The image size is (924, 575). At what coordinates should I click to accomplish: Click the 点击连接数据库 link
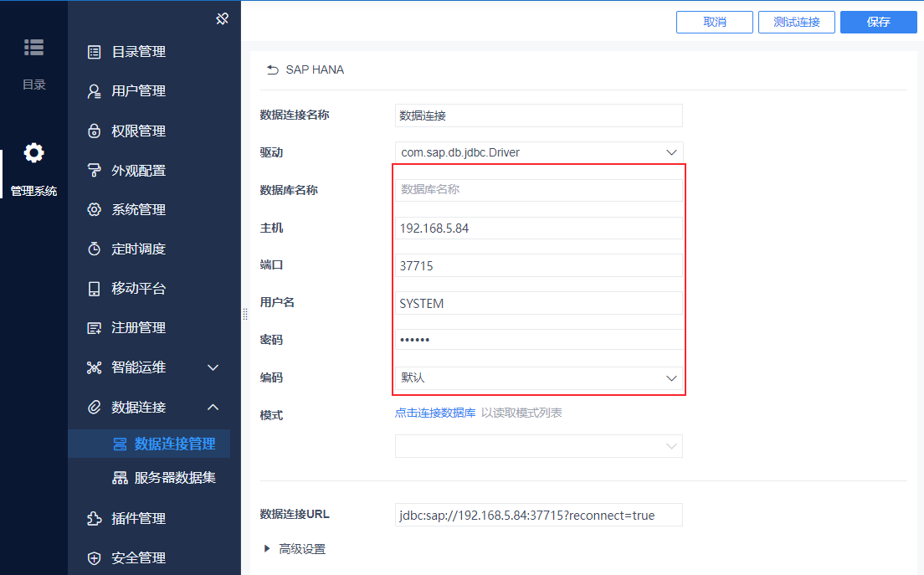pos(435,413)
